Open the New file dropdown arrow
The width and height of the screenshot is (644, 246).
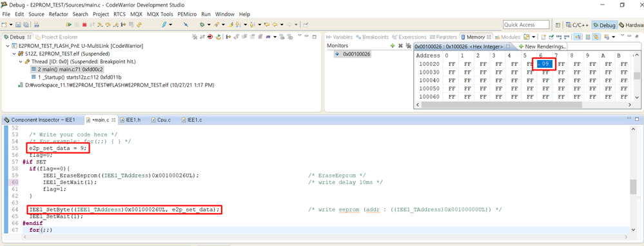(x=11, y=25)
